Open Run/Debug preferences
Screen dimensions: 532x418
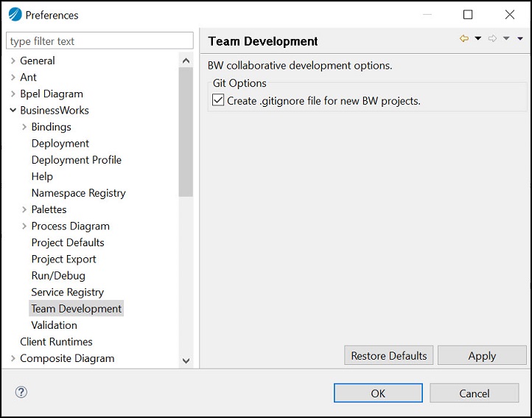(x=58, y=276)
